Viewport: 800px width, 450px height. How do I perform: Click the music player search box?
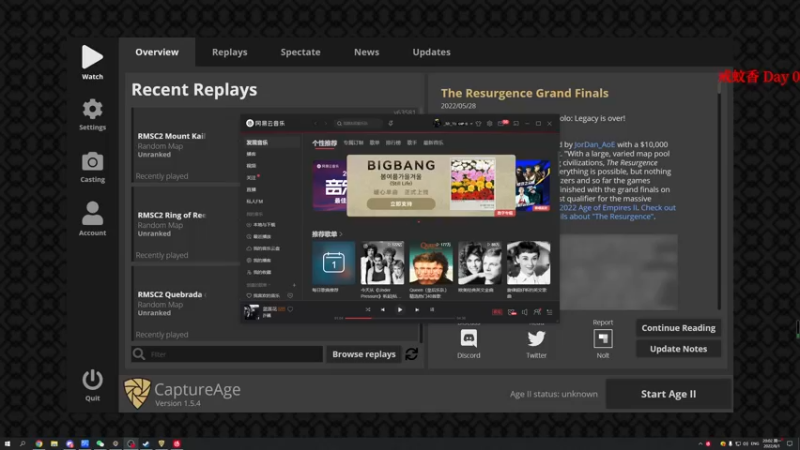(358, 123)
